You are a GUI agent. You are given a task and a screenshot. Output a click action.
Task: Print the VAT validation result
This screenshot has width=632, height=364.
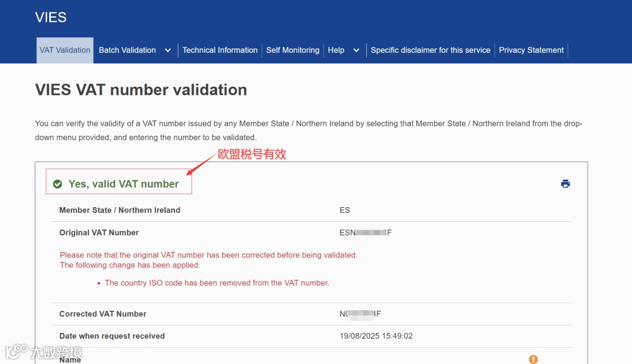(x=565, y=184)
